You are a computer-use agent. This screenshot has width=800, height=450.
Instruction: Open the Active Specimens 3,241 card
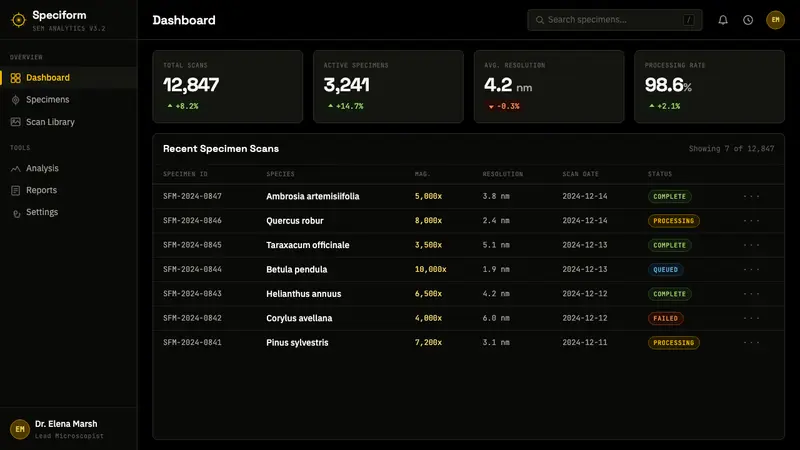pyautogui.click(x=388, y=86)
